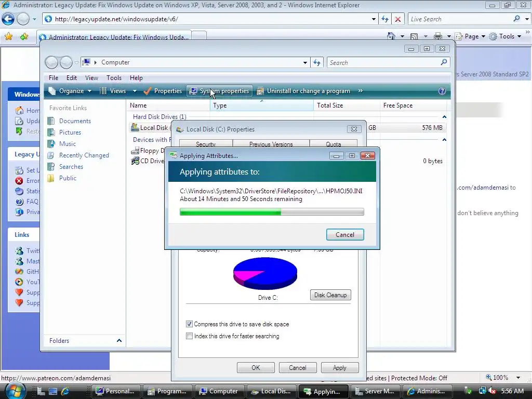Open the Views dropdown arrow
Image resolution: width=532 pixels, height=399 pixels.
(135, 91)
